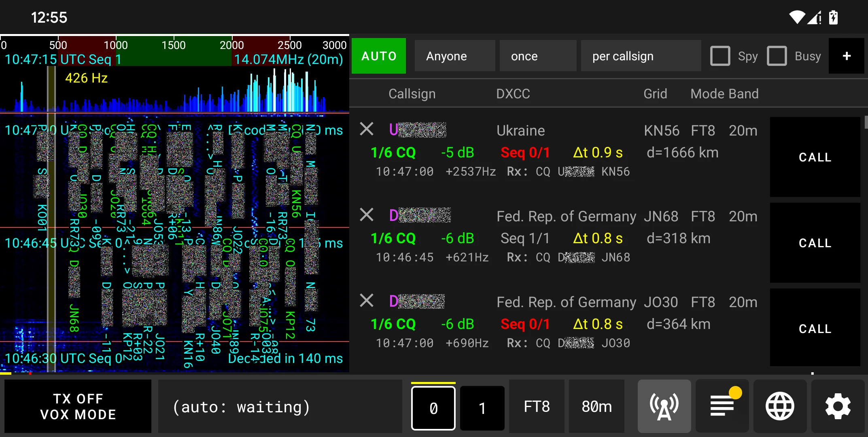
Task: Click the auto: waiting message field
Action: tap(280, 406)
